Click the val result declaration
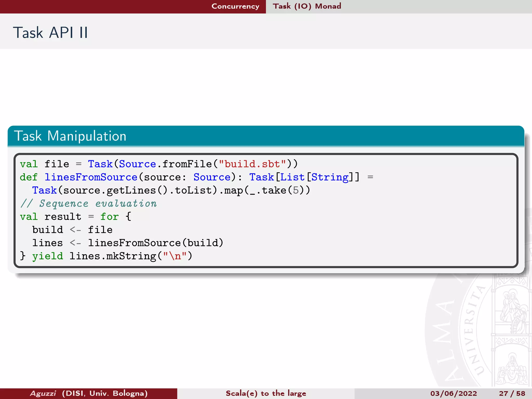 50,217
